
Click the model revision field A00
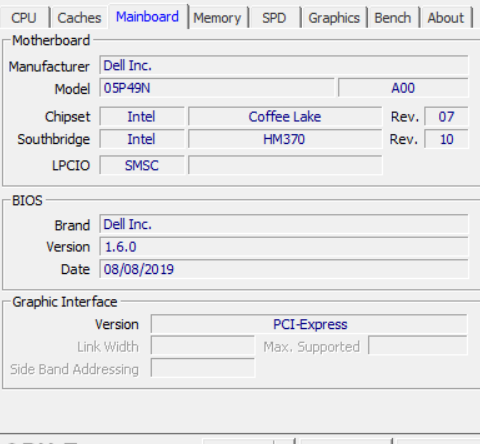[403, 88]
